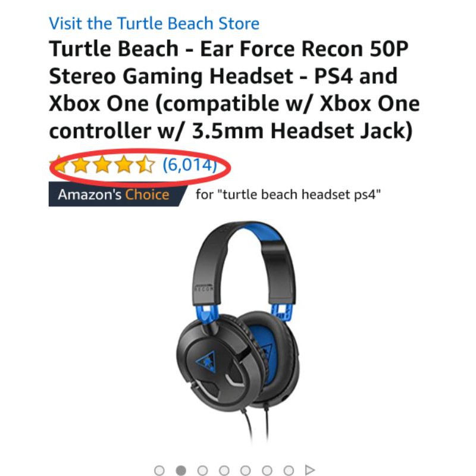Click the video play triangle after the dots
The width and height of the screenshot is (476, 476).
click(x=309, y=471)
